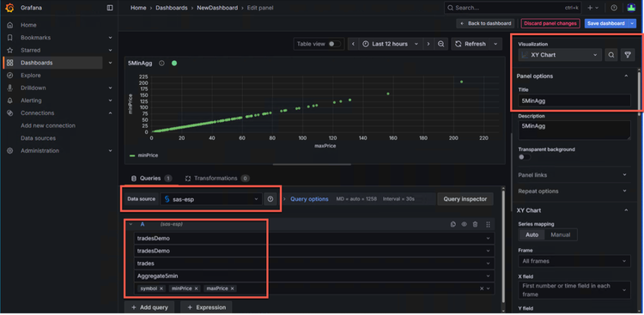Click the Alerting bell icon

(10, 100)
